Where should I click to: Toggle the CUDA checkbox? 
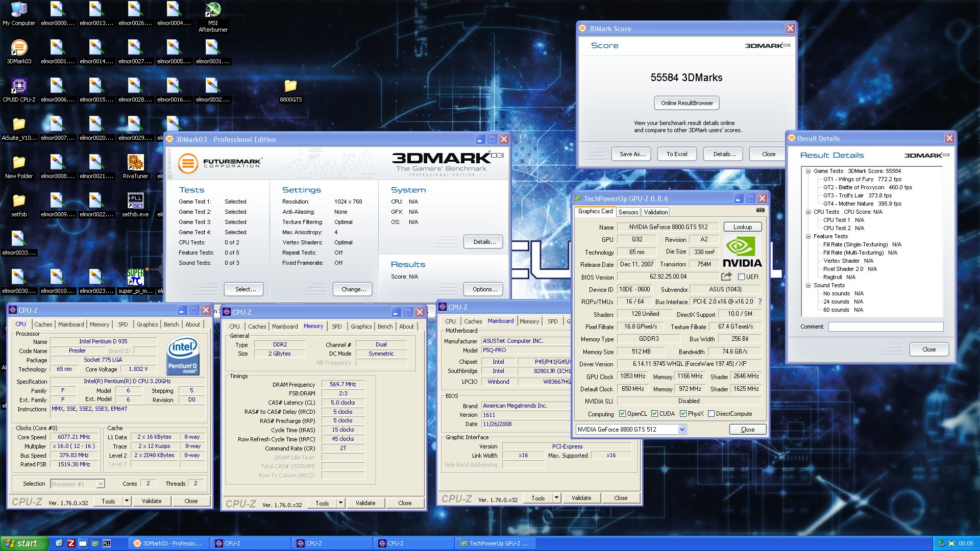(x=654, y=414)
